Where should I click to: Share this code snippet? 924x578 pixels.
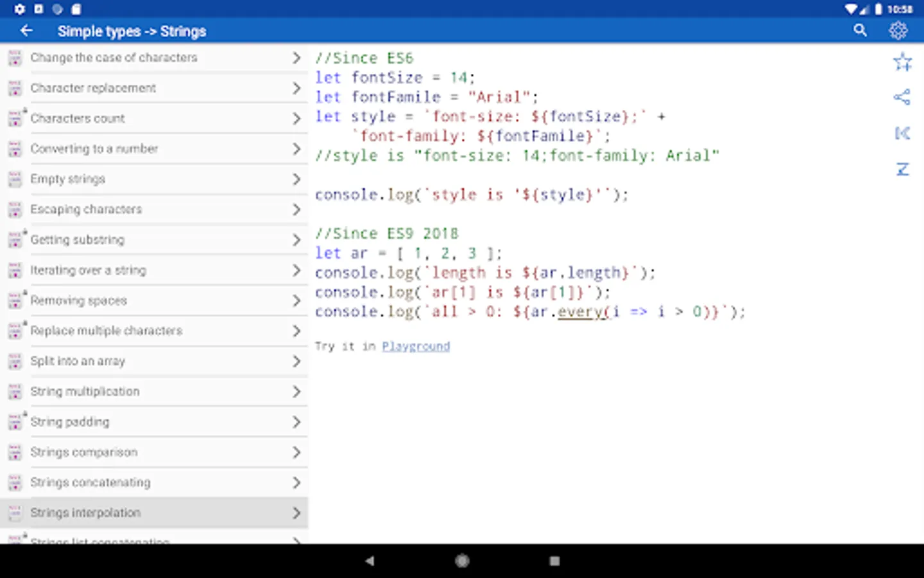pos(902,97)
